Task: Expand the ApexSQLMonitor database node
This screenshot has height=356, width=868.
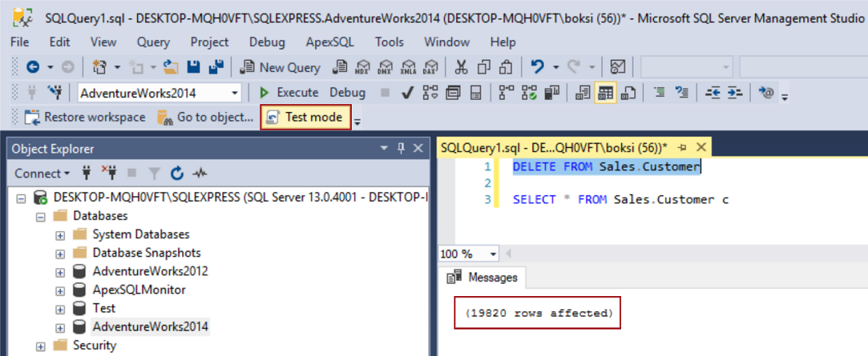Action: (60, 290)
